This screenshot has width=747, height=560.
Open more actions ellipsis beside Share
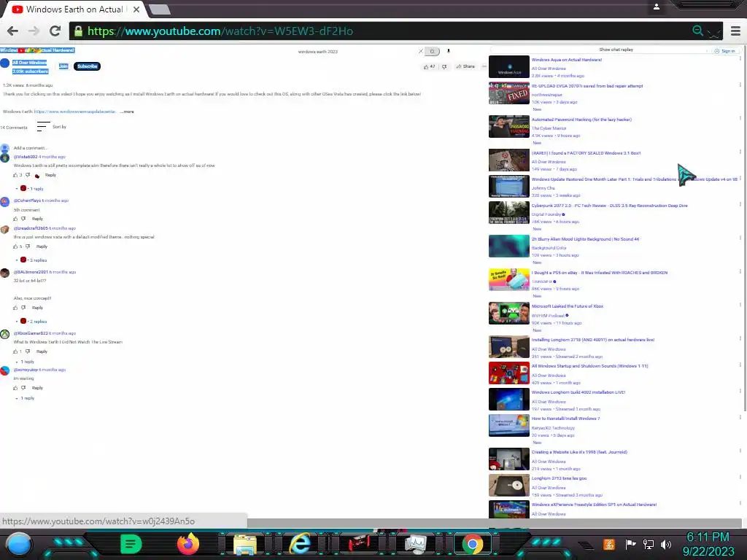(x=484, y=66)
